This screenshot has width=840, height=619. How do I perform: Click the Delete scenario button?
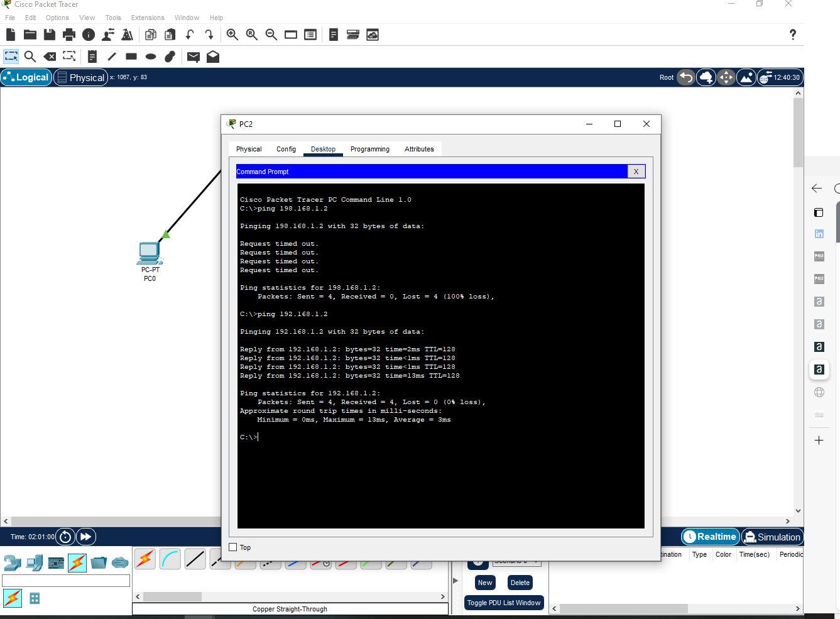(520, 583)
